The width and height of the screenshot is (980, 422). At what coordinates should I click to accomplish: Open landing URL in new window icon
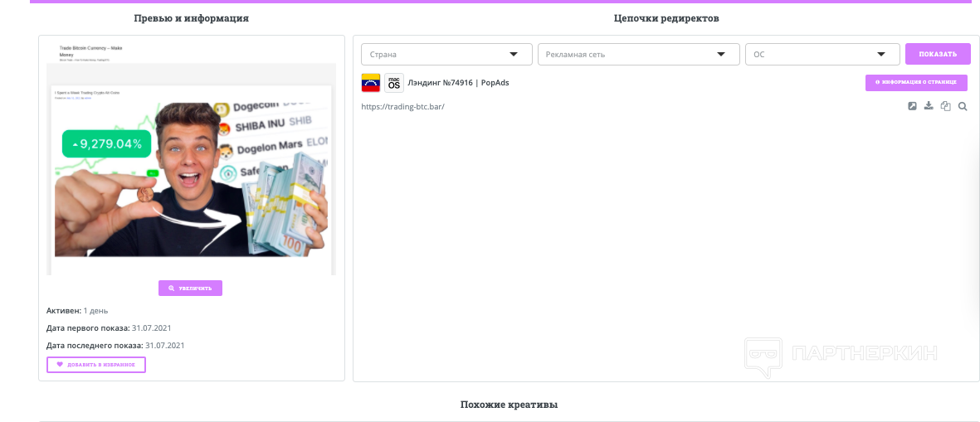pyautogui.click(x=912, y=106)
